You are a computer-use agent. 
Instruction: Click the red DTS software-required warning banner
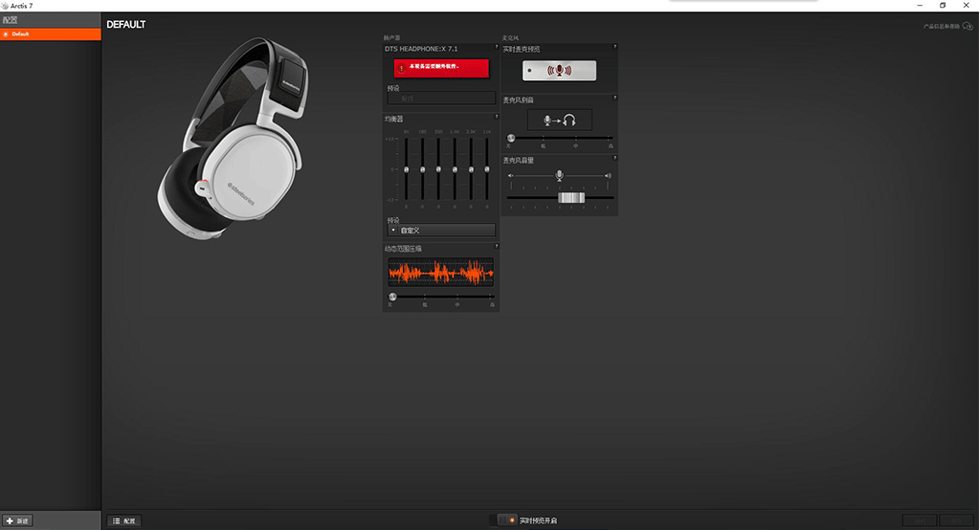coord(441,68)
